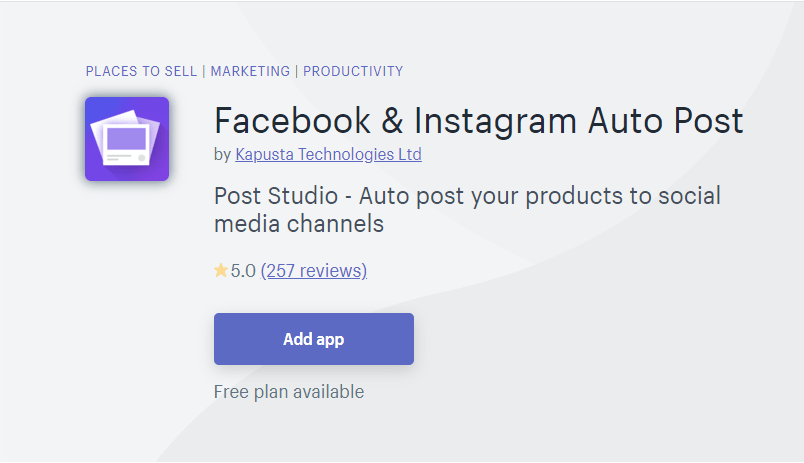This screenshot has width=804, height=463.
Task: Click the word Facebook in the title
Action: [x=292, y=121]
